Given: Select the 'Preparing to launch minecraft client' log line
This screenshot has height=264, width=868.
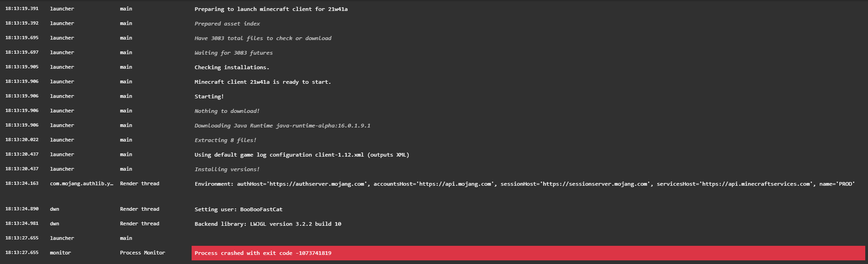Looking at the screenshot, I should 271,9.
